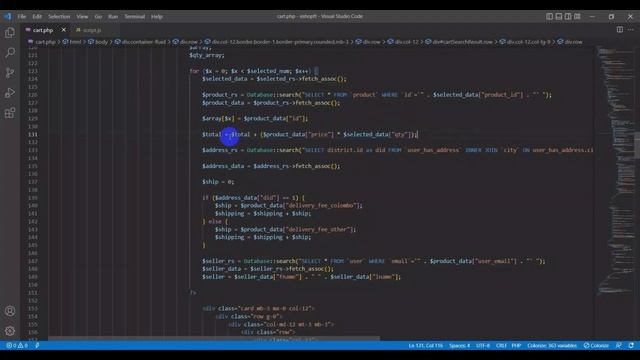Open the editor More Actions ellipsis
Image resolution: width=640 pixels, height=360 pixels.
[x=631, y=29]
